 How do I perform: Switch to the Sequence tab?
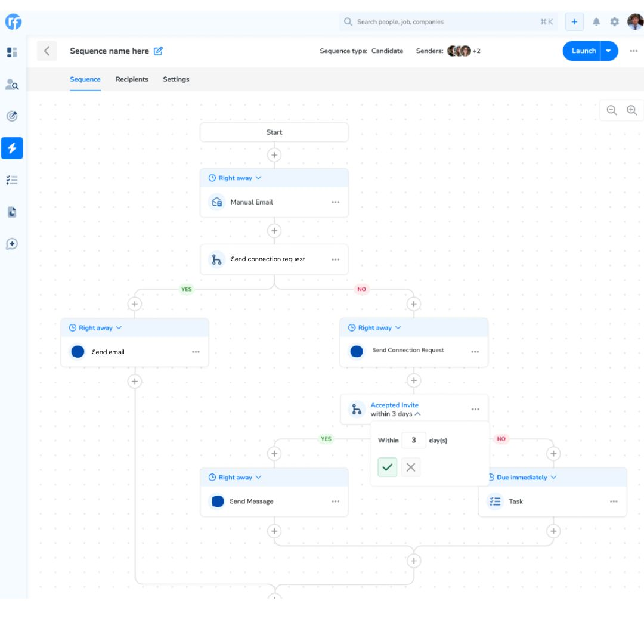85,79
